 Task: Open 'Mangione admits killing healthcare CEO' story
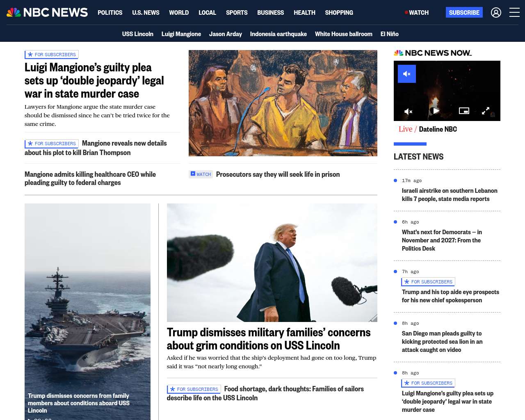click(90, 178)
